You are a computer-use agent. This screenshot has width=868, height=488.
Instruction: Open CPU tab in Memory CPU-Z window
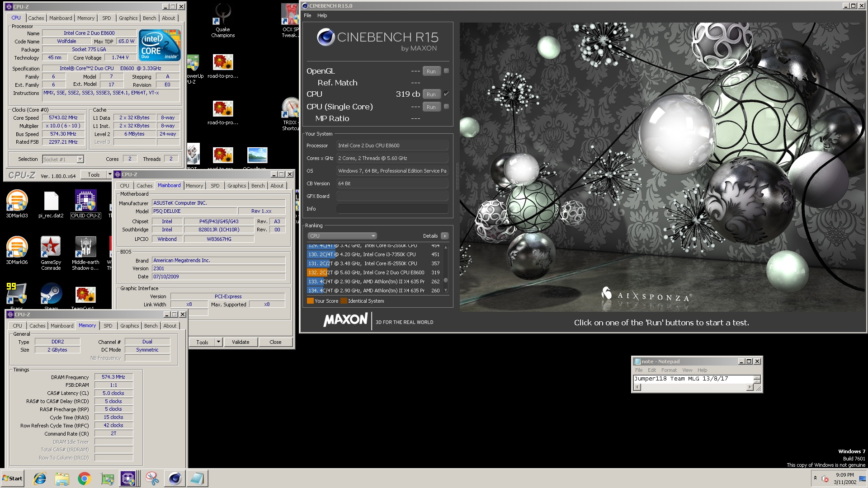pos(18,326)
